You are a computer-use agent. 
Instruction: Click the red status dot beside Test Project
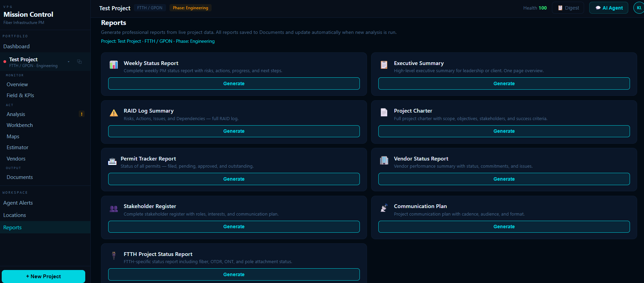5,62
